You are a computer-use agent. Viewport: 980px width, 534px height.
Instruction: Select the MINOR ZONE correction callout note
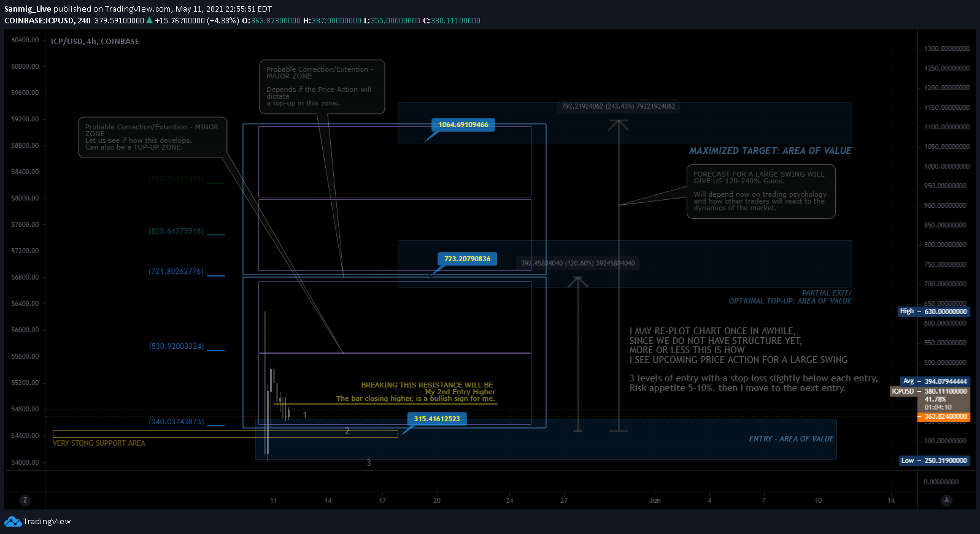153,137
